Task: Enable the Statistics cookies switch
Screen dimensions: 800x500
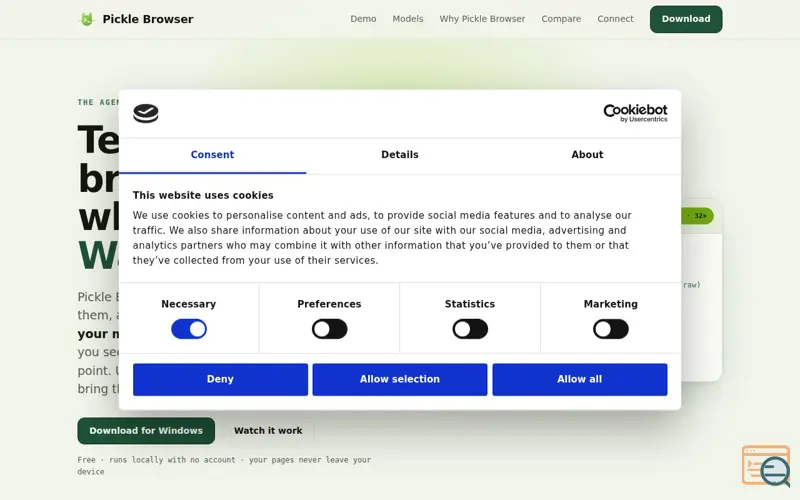Action: click(x=470, y=329)
